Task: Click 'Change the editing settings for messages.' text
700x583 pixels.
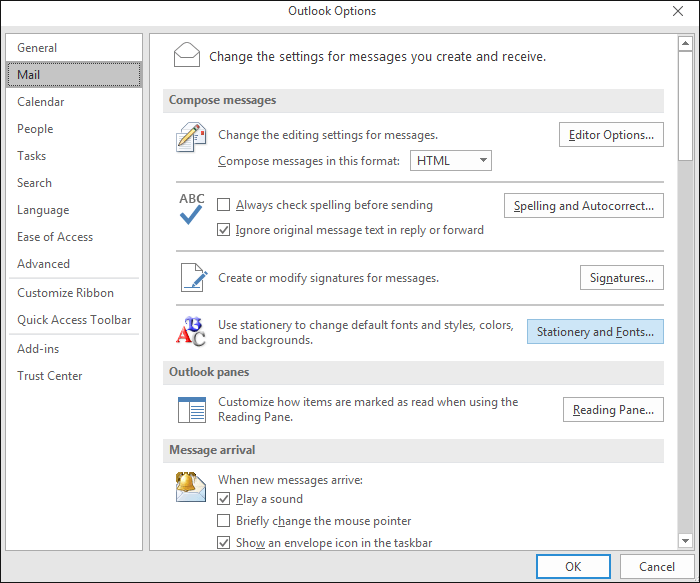Action: pos(328,135)
